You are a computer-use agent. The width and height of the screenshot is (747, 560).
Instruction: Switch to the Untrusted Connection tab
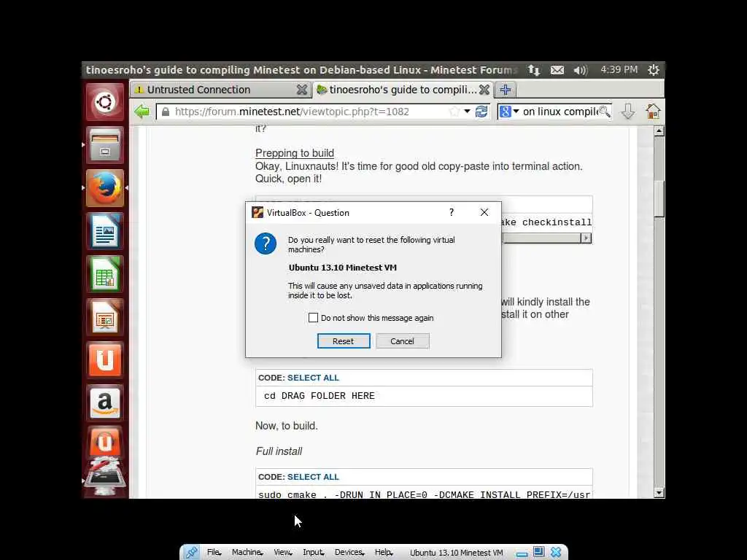[x=220, y=90]
